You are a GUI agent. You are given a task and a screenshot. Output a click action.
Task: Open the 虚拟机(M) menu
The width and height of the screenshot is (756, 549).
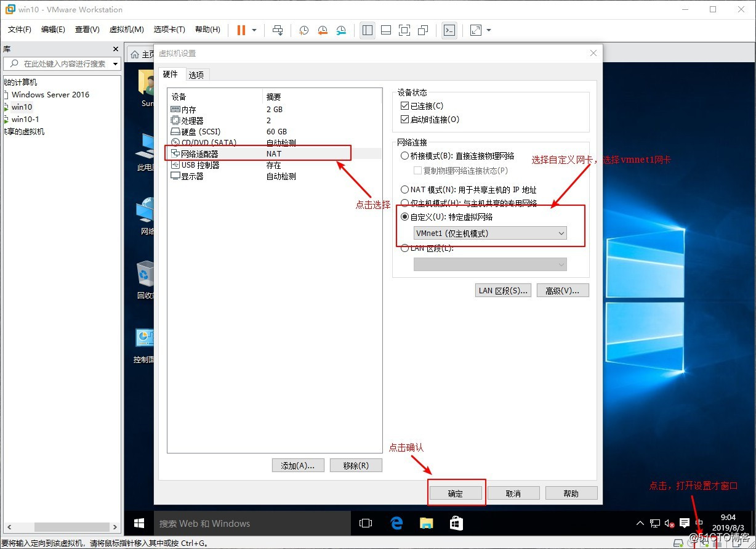pos(126,30)
